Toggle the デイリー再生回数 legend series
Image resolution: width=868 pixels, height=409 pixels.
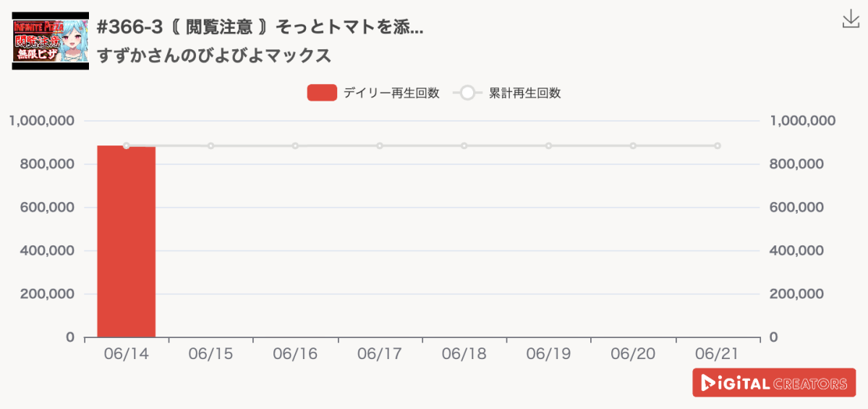(373, 93)
